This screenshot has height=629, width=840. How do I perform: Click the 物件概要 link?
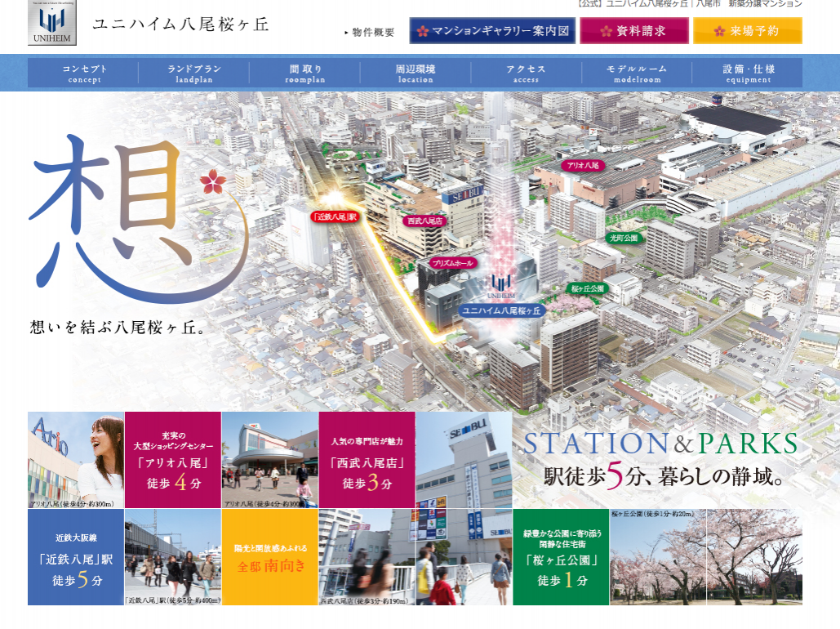tap(371, 33)
